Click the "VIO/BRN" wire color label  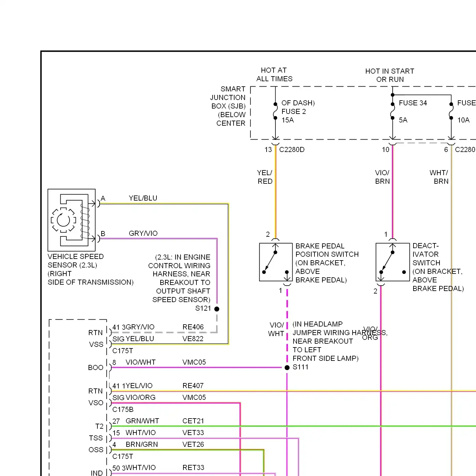[382, 177]
